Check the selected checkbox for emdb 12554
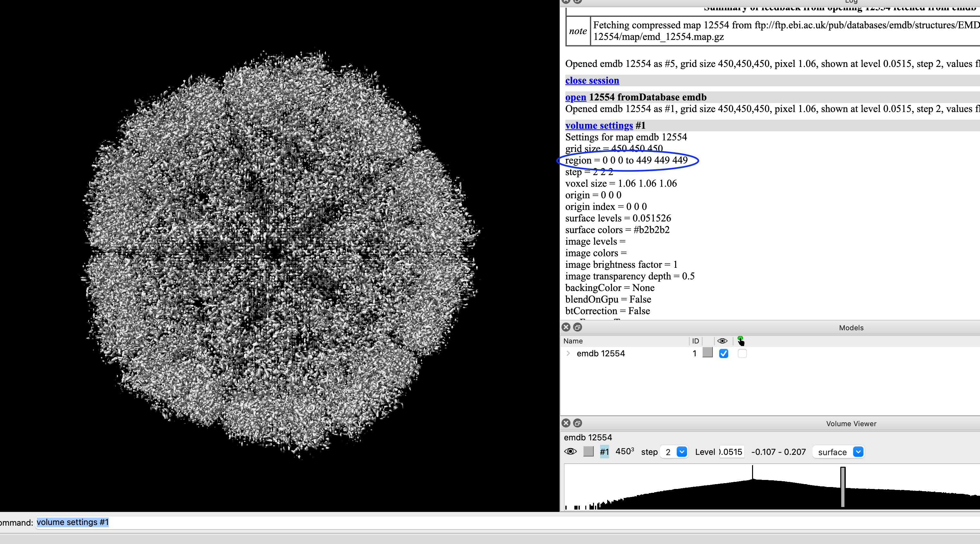Image resolution: width=980 pixels, height=544 pixels. (x=742, y=353)
